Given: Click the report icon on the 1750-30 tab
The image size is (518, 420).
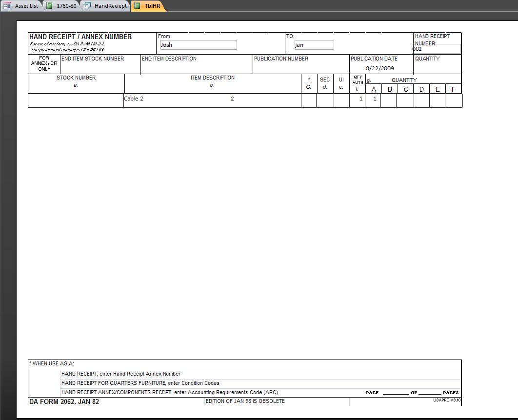Looking at the screenshot, I should 48,5.
